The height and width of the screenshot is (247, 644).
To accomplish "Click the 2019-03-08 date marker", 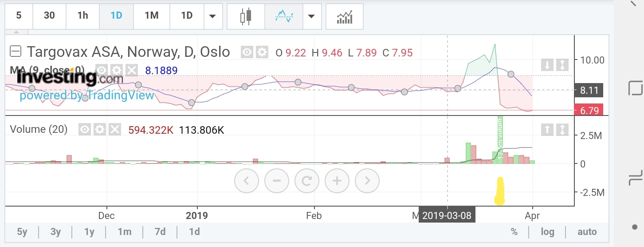I will coord(447,216).
